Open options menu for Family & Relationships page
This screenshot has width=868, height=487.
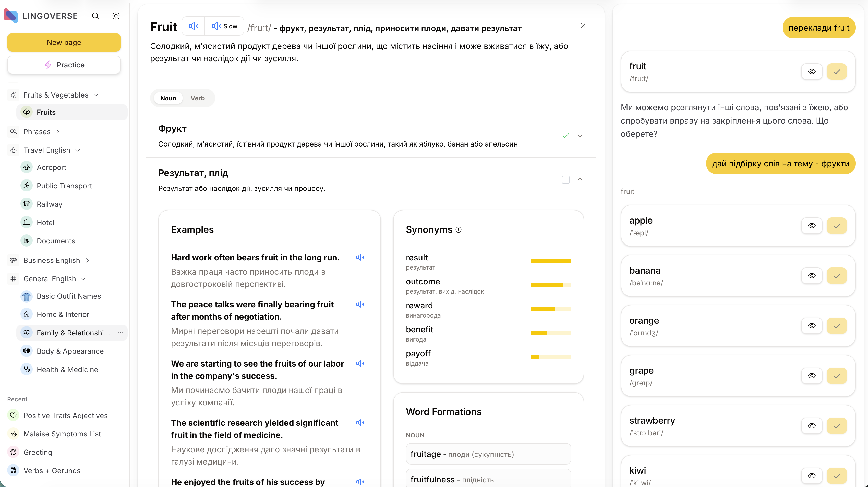coord(120,333)
